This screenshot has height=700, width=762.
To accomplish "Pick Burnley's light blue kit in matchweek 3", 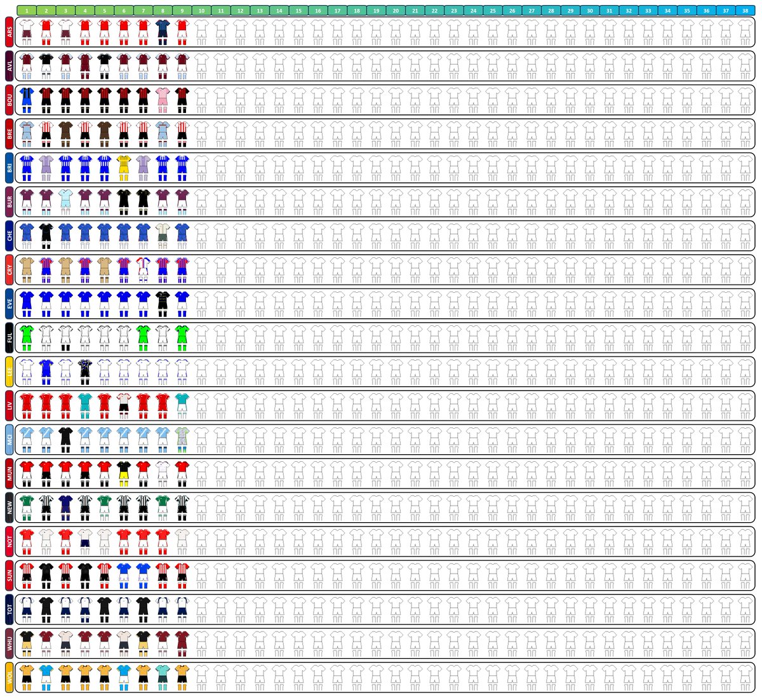I will pyautogui.click(x=65, y=203).
